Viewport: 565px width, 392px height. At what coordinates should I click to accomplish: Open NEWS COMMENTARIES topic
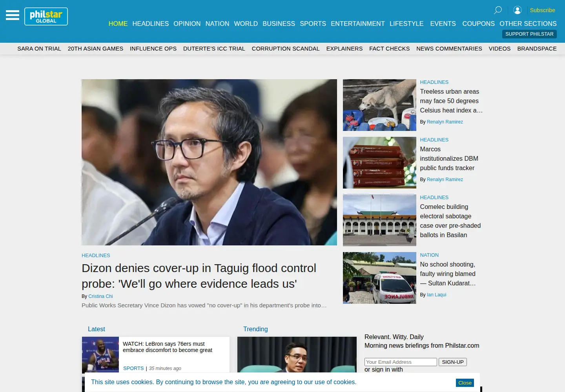coord(449,49)
